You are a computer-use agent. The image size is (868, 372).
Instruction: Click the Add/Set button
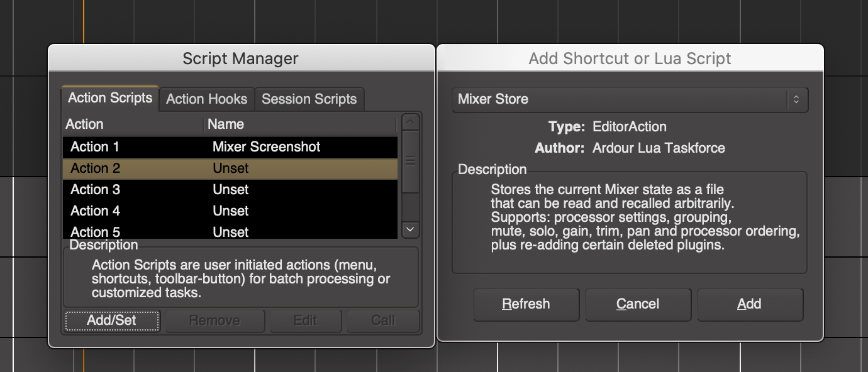click(112, 320)
